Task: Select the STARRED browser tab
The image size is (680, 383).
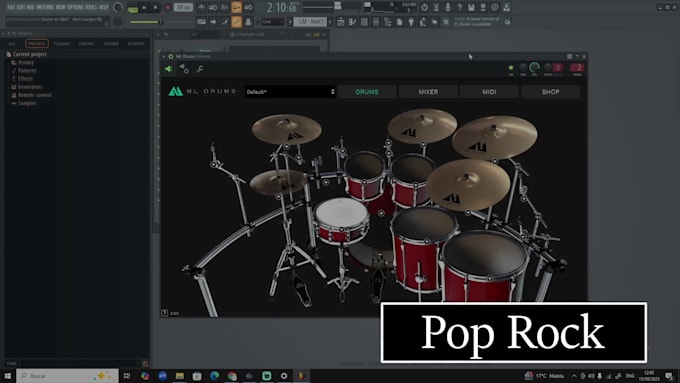Action: pyautogui.click(x=136, y=44)
